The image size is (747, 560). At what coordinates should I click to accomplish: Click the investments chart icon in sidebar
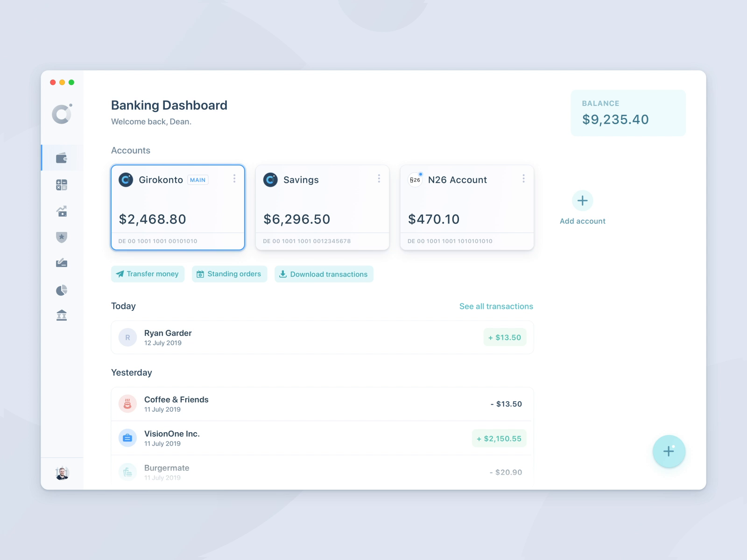[x=62, y=211]
